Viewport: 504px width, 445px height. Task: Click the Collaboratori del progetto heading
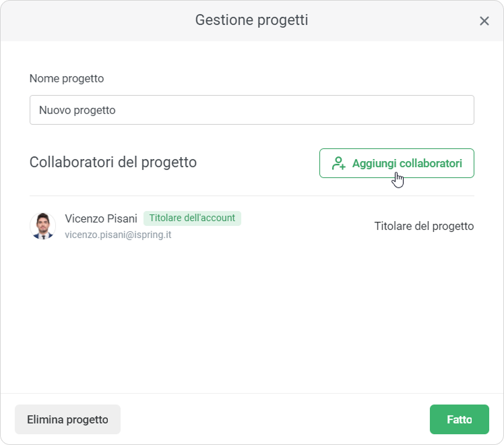[x=113, y=162]
